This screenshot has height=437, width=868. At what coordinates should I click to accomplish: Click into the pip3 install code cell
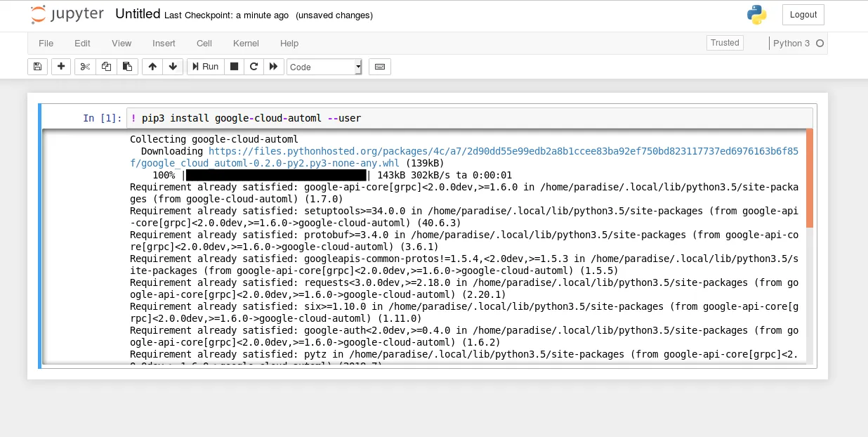pos(469,118)
